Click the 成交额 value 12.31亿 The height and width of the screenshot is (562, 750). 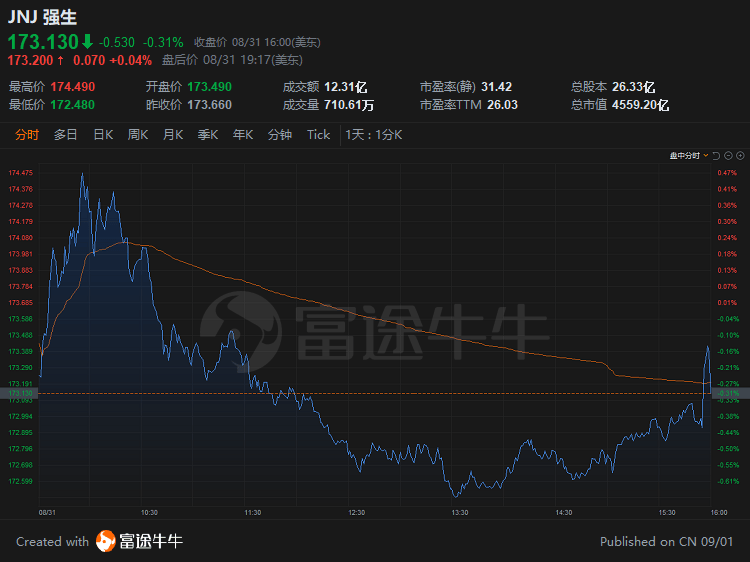[x=345, y=87]
